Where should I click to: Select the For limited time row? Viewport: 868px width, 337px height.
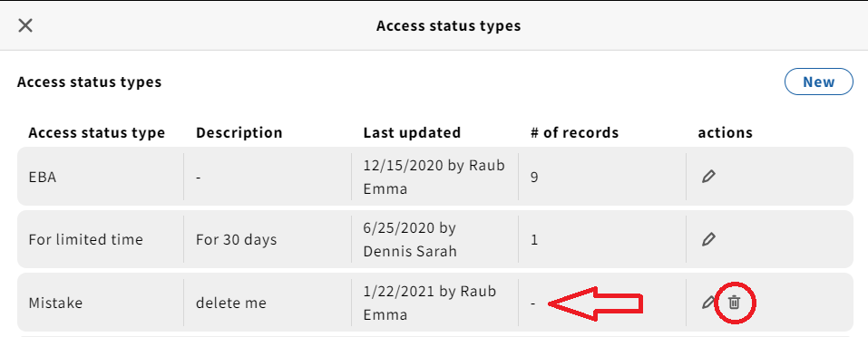(434, 239)
